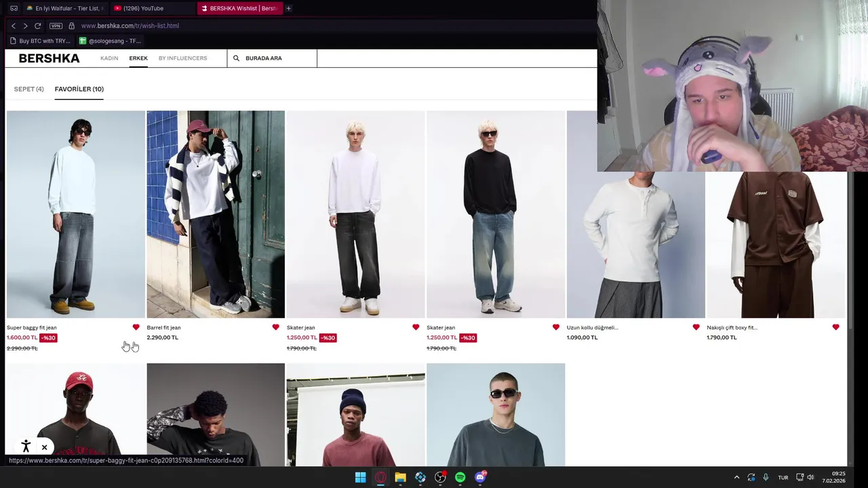Click the site security padlock icon

(71, 26)
